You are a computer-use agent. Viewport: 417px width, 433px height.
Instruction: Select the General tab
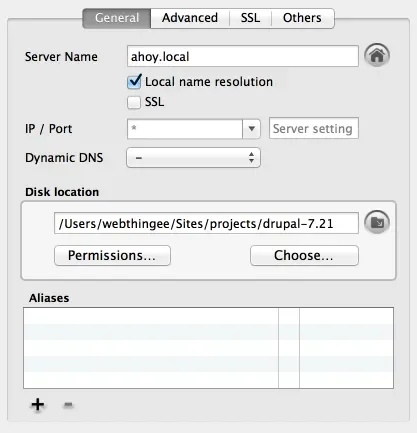pyautogui.click(x=117, y=18)
